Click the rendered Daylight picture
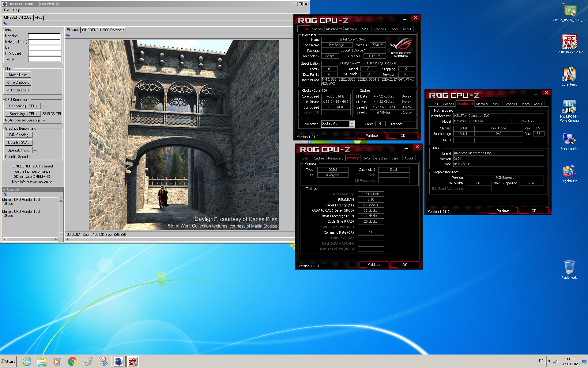Viewport: 588px width, 368px height. (183, 135)
